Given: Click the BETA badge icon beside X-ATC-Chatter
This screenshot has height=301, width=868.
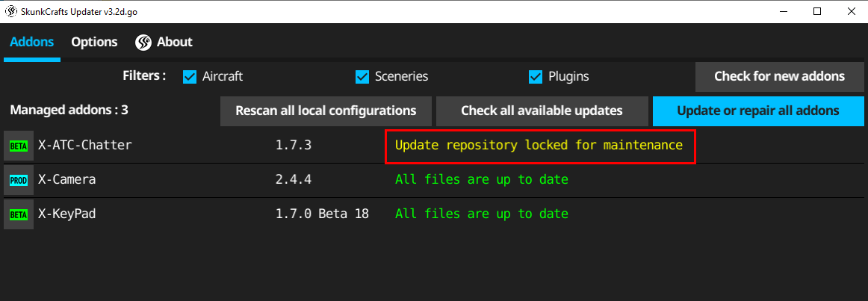Looking at the screenshot, I should 18,146.
